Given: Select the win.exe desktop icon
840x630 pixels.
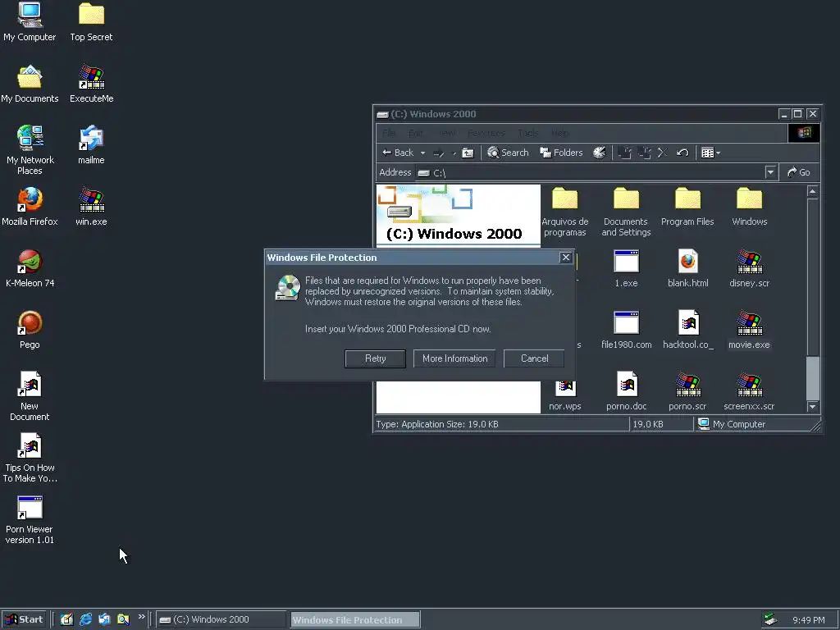Looking at the screenshot, I should point(91,206).
